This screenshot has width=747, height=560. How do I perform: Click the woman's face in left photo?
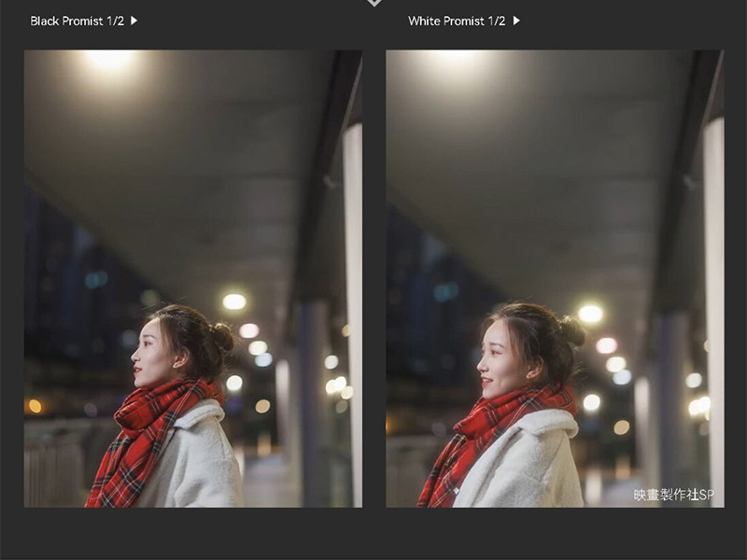(x=150, y=353)
